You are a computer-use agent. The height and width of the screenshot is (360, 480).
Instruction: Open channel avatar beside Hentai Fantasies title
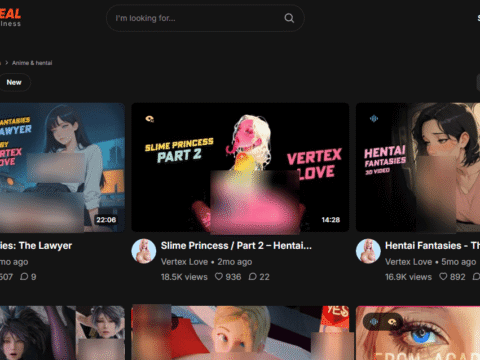pos(368,251)
